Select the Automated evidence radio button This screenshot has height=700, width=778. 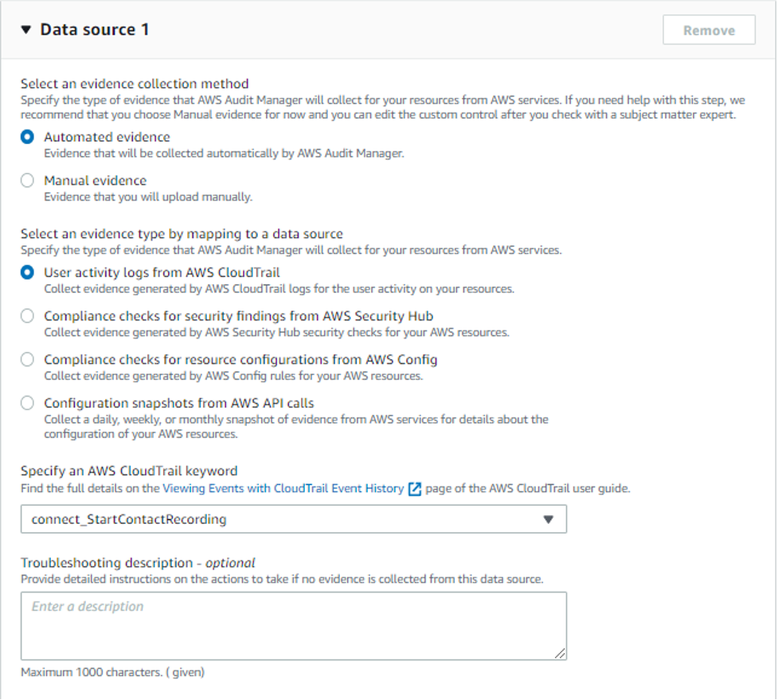[x=26, y=137]
